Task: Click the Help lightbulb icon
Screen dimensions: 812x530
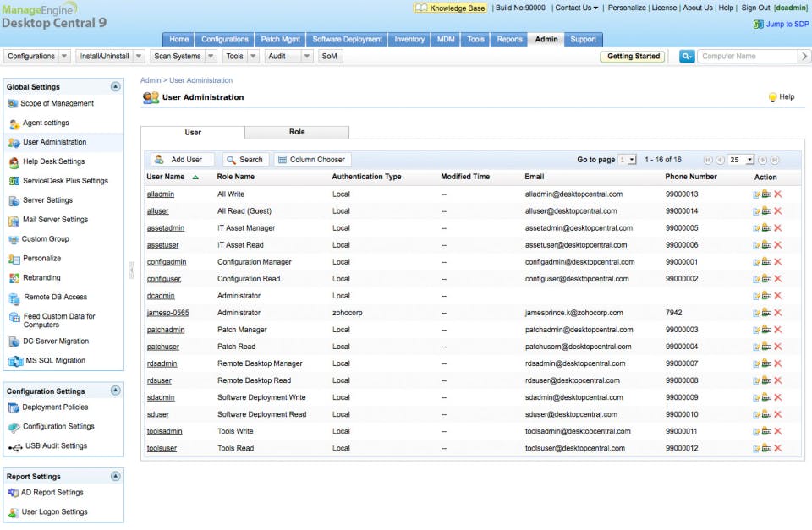Action: pyautogui.click(x=772, y=97)
